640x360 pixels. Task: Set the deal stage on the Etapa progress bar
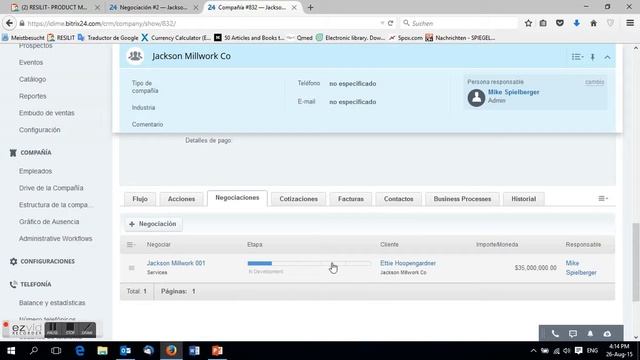[309, 263]
